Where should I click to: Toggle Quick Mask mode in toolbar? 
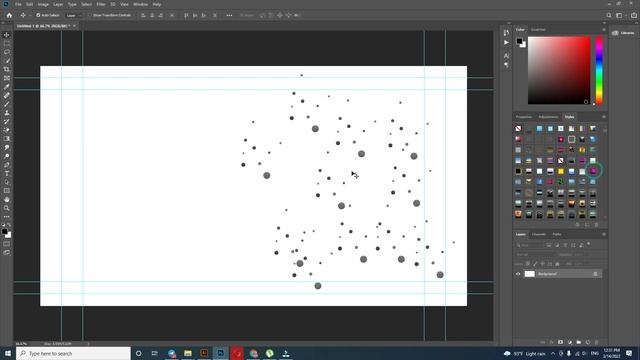pyautogui.click(x=7, y=244)
